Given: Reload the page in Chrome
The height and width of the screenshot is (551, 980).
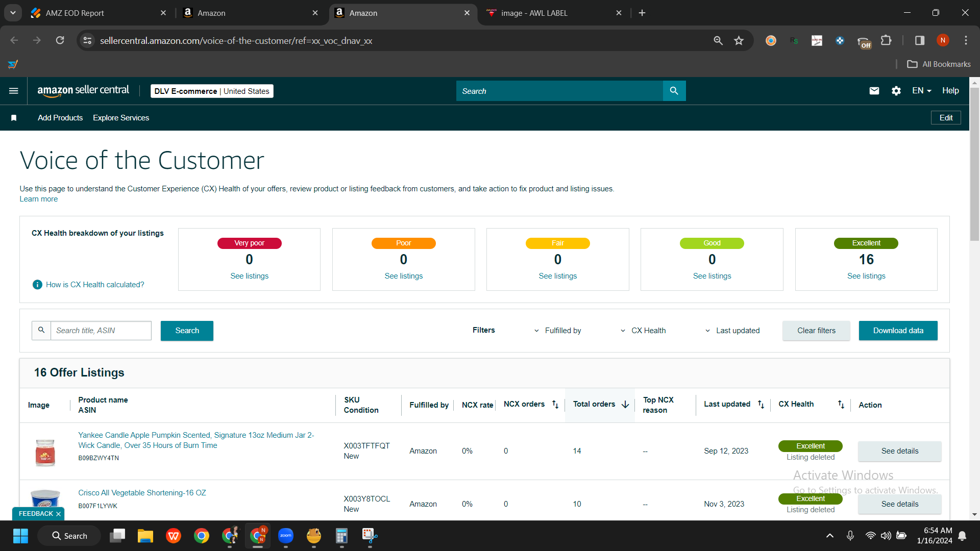Looking at the screenshot, I should pos(60,40).
